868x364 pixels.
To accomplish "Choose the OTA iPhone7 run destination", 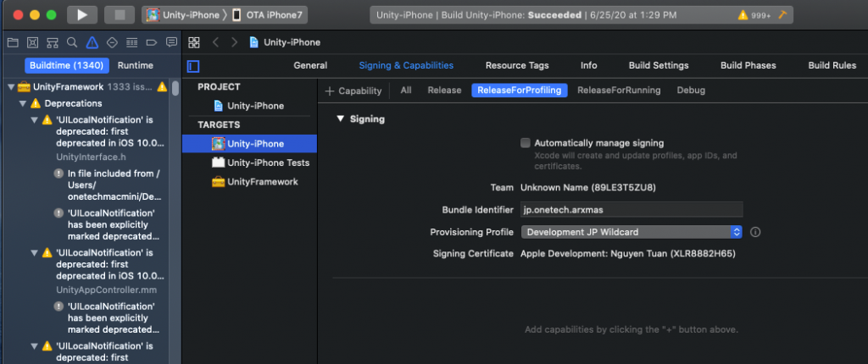I will point(267,15).
